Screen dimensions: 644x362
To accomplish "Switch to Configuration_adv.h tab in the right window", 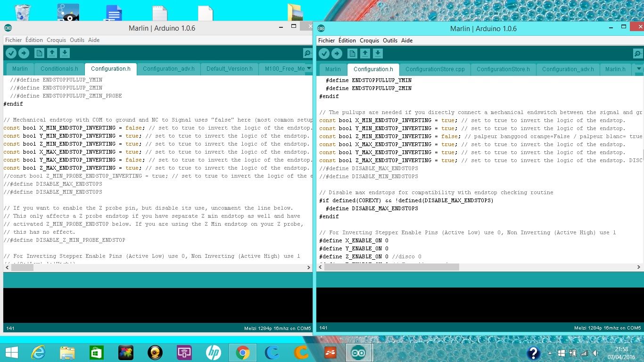I will point(568,69).
